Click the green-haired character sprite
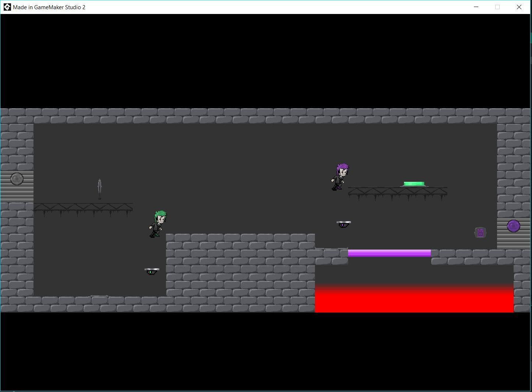 point(158,224)
